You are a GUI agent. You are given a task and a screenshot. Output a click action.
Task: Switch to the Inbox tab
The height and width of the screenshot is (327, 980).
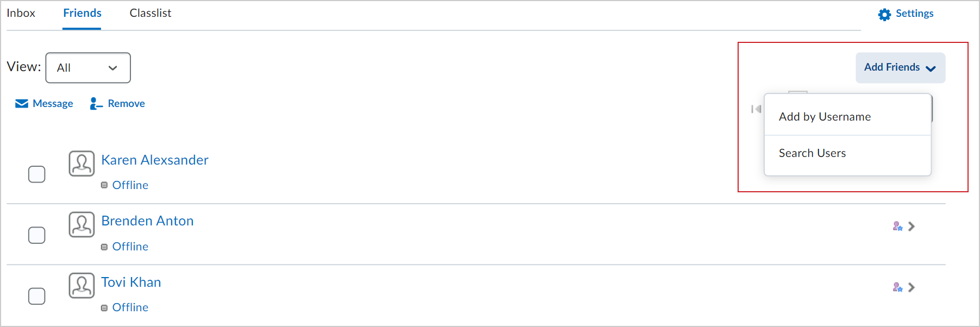pos(21,13)
